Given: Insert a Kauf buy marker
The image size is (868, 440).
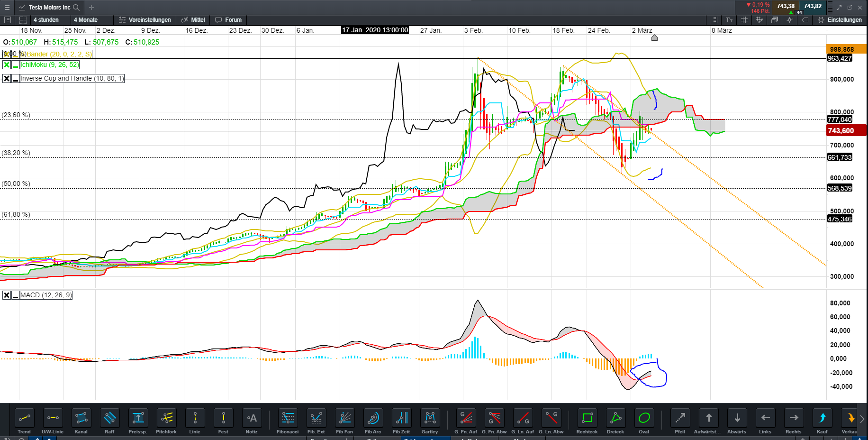Looking at the screenshot, I should (x=822, y=421).
